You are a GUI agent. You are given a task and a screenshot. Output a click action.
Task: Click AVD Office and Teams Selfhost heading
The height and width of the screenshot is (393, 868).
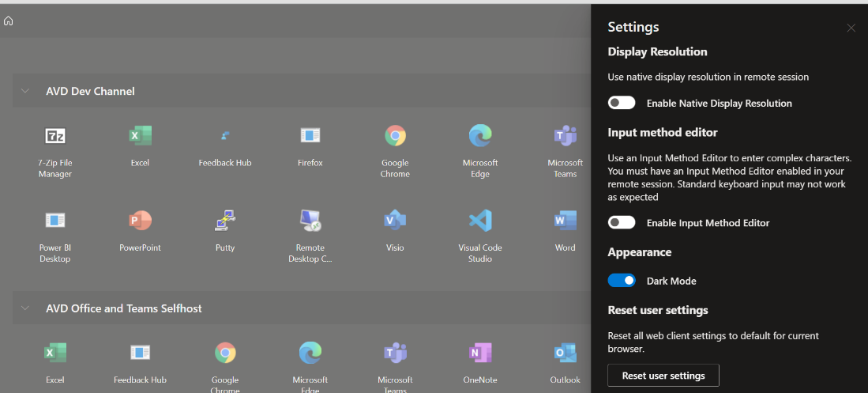pos(124,308)
